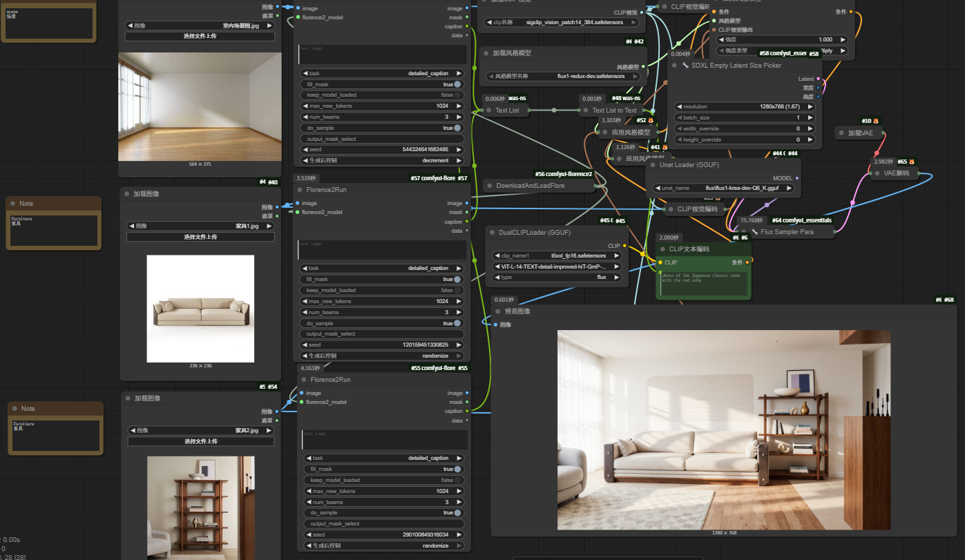Increase num_beams on Florence2Run #57 with right arrow
Screen dimensions: 965x560
459,313
